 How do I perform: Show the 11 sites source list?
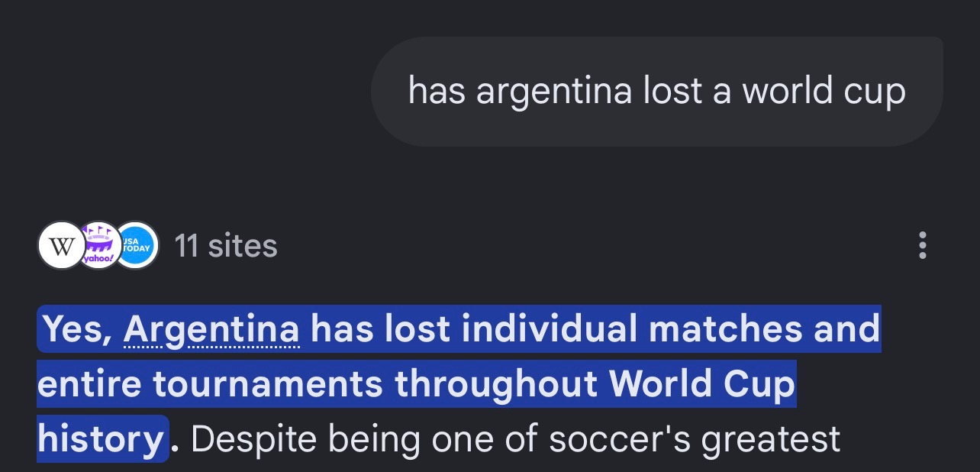point(226,246)
